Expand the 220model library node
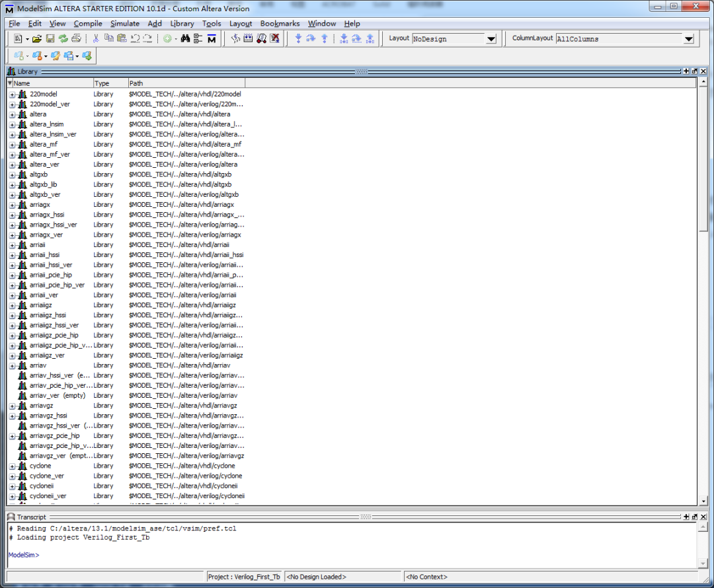Image resolution: width=714 pixels, height=588 pixels. click(x=13, y=94)
